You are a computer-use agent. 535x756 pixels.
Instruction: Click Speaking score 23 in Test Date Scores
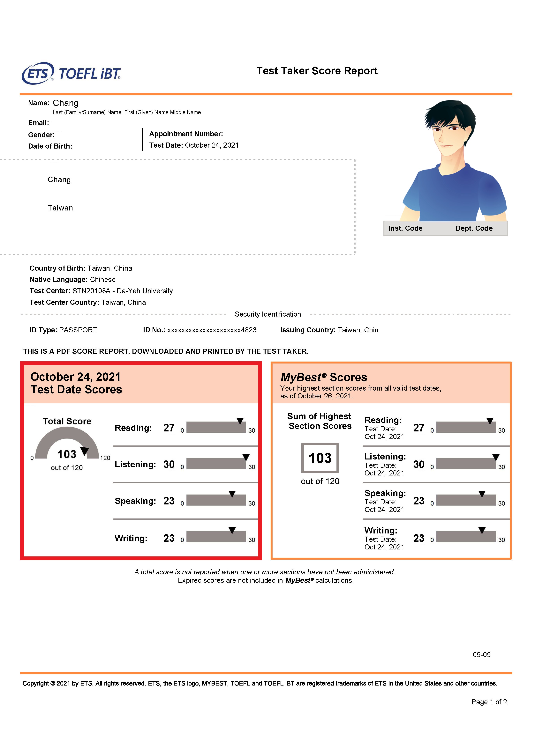click(x=169, y=501)
